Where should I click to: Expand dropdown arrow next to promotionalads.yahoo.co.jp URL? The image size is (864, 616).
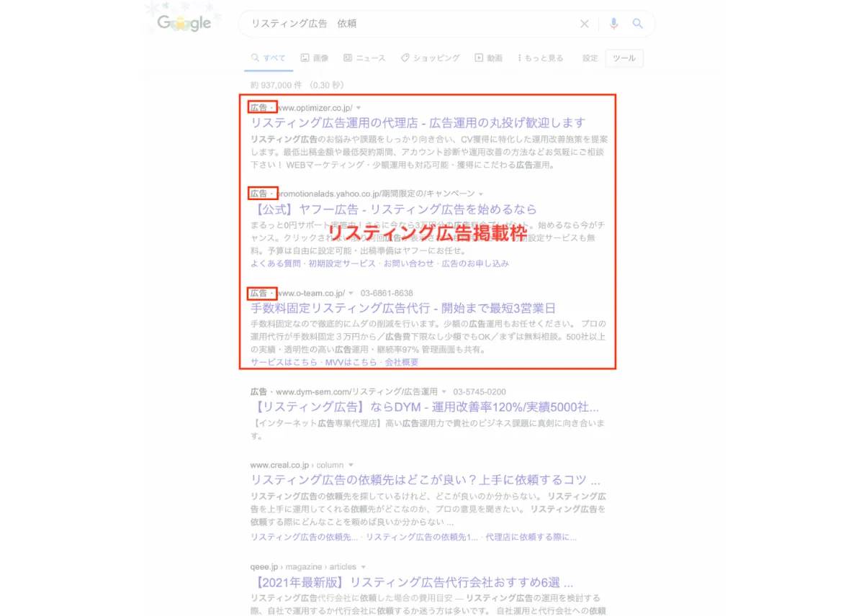(x=480, y=194)
